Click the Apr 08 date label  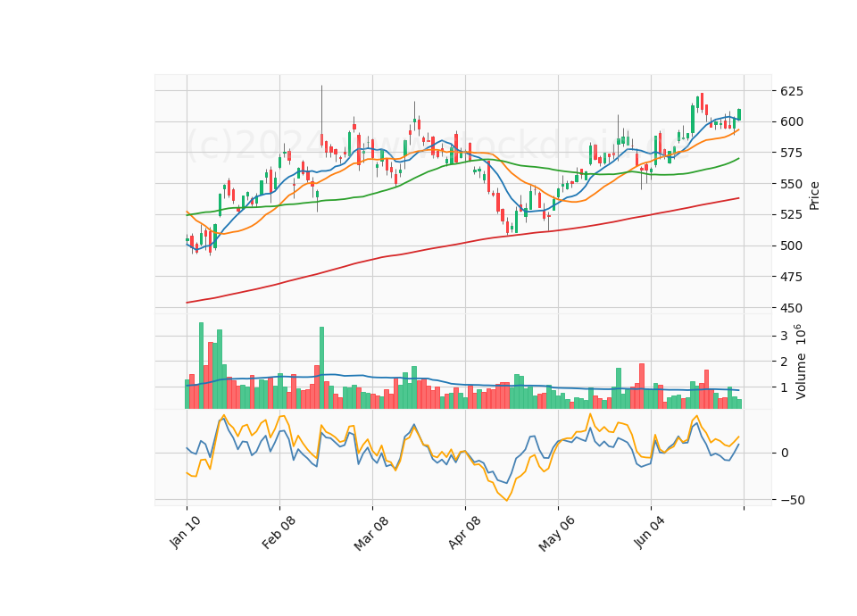[x=464, y=532]
